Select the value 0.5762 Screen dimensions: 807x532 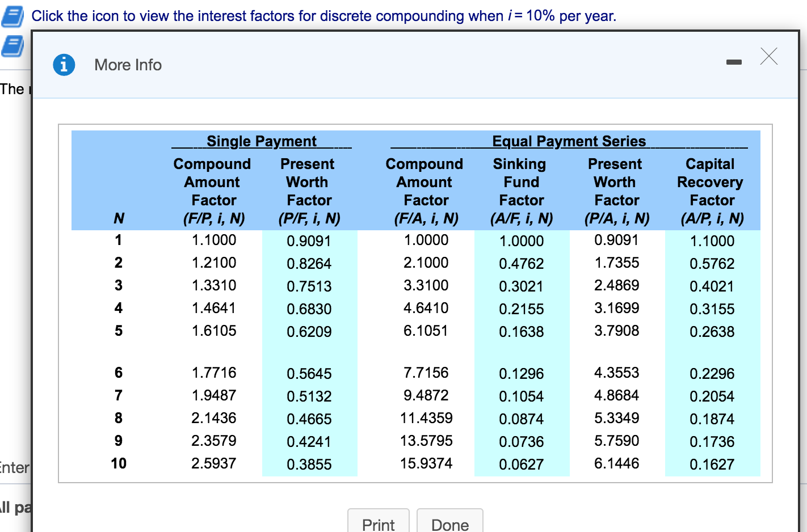[x=712, y=264]
